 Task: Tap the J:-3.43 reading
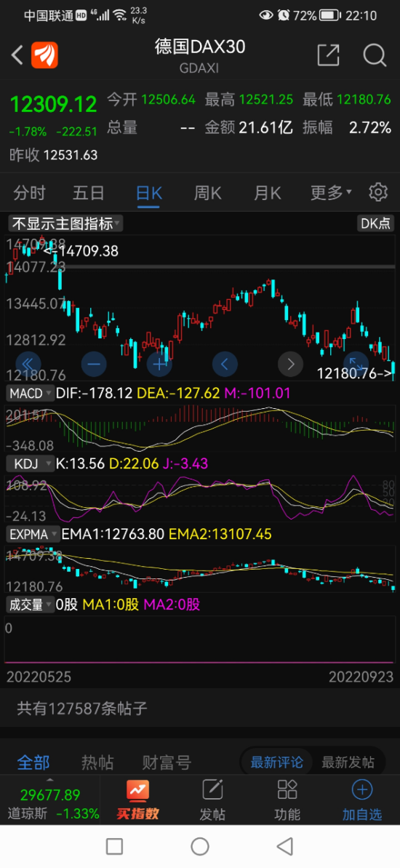(x=185, y=463)
